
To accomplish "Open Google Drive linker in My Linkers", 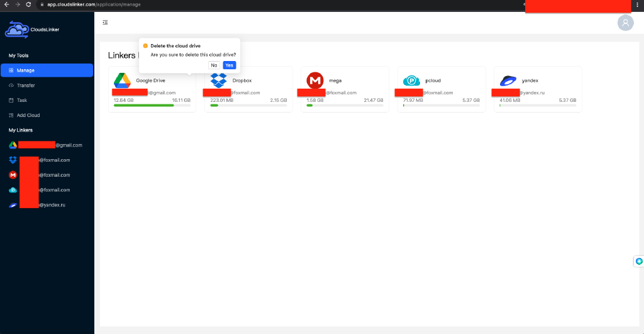I will tap(45, 145).
